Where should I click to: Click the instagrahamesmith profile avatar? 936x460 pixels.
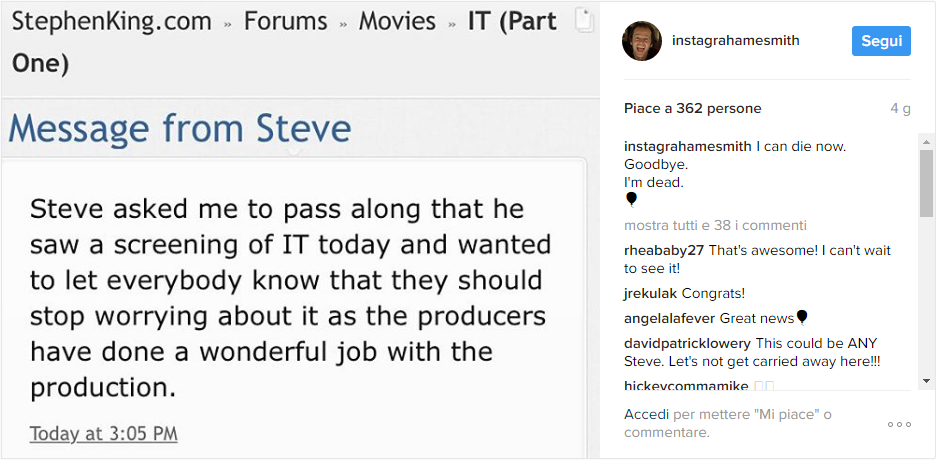pyautogui.click(x=642, y=41)
